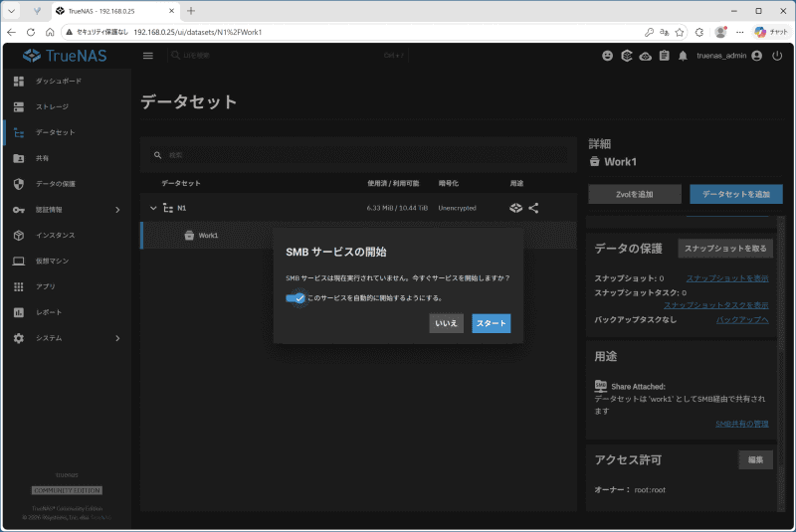Select the Datasets sidebar icon
Screen dimensions: 796x532
19,132
